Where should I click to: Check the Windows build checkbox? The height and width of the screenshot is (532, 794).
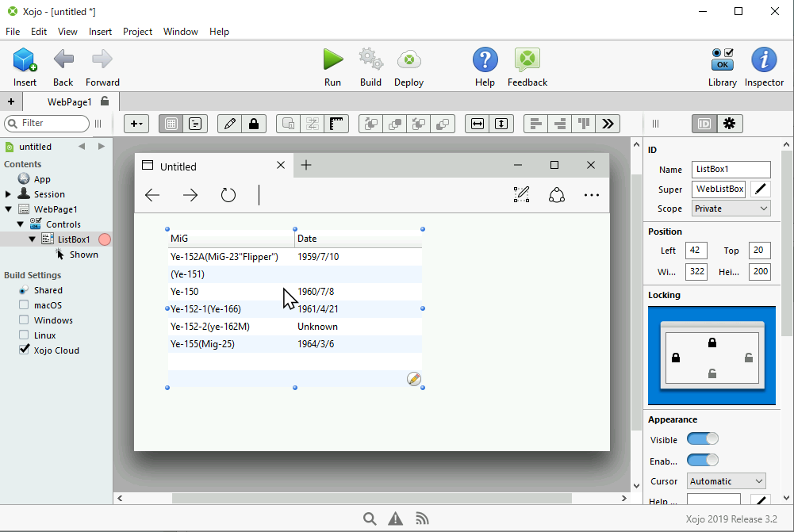(x=24, y=320)
